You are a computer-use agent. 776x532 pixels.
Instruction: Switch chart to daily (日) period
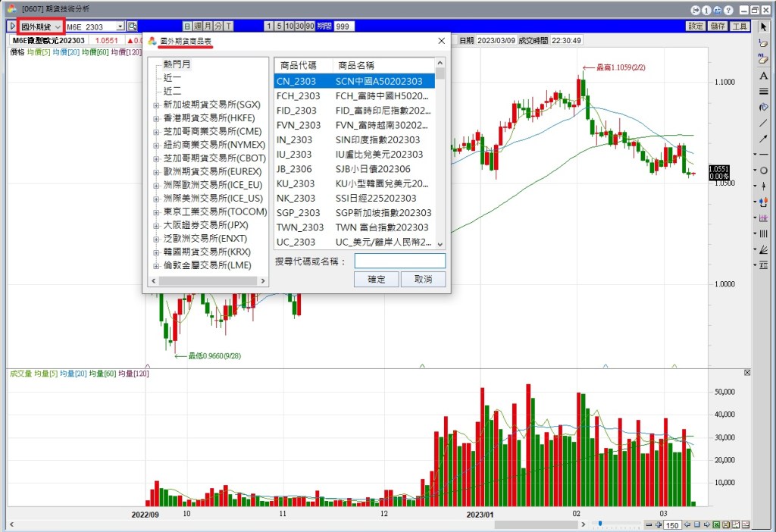(x=187, y=27)
